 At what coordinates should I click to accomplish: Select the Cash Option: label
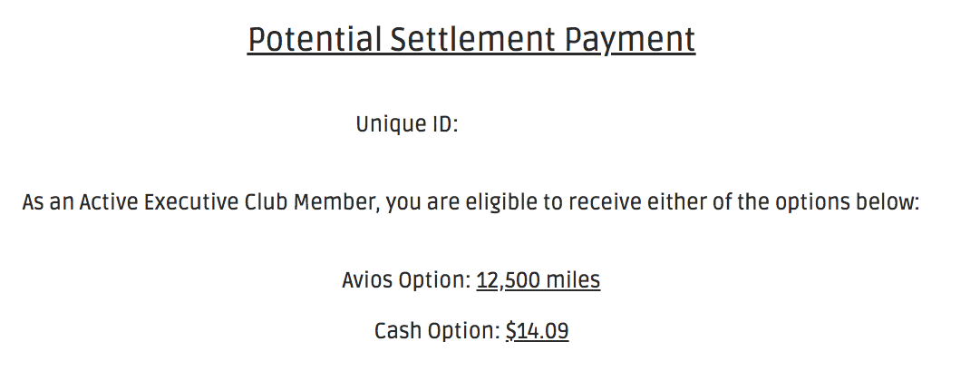click(x=438, y=331)
